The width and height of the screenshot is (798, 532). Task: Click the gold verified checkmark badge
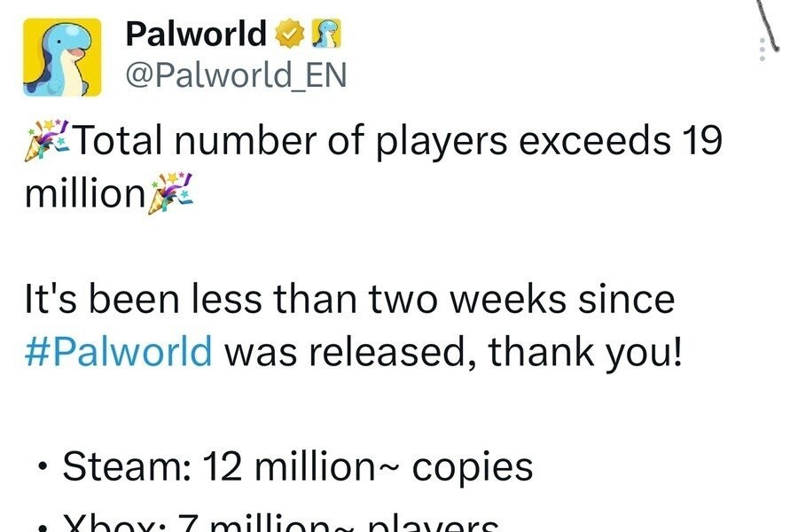pos(287,35)
